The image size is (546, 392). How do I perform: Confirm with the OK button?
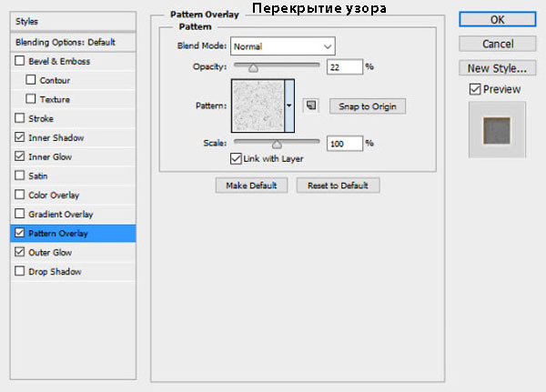tap(497, 19)
